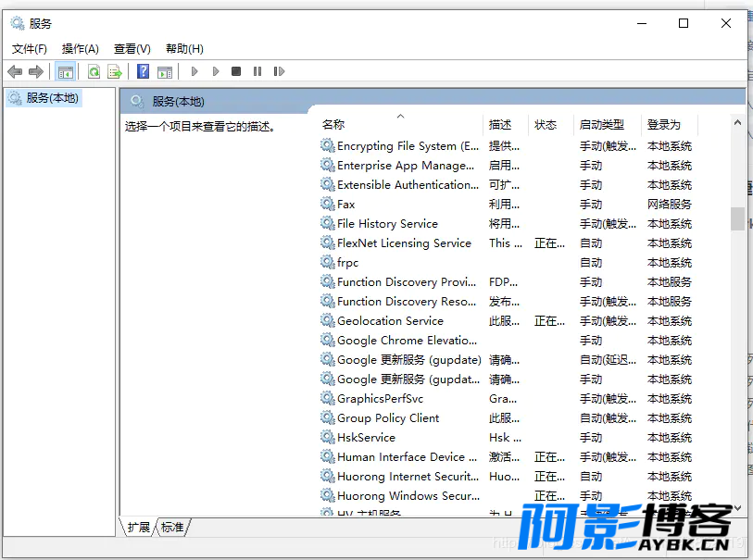Select Huorong Windows Secur... service
The width and height of the screenshot is (753, 560).
coord(408,496)
